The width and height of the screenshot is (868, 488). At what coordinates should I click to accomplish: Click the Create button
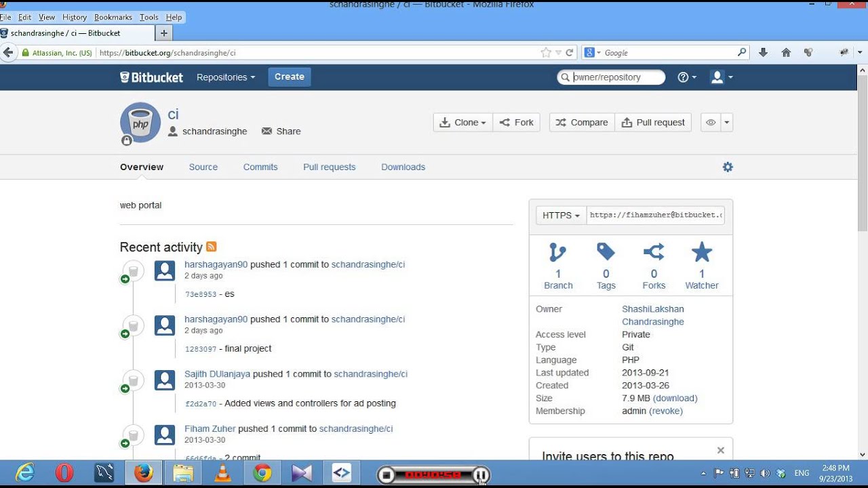pyautogui.click(x=290, y=77)
